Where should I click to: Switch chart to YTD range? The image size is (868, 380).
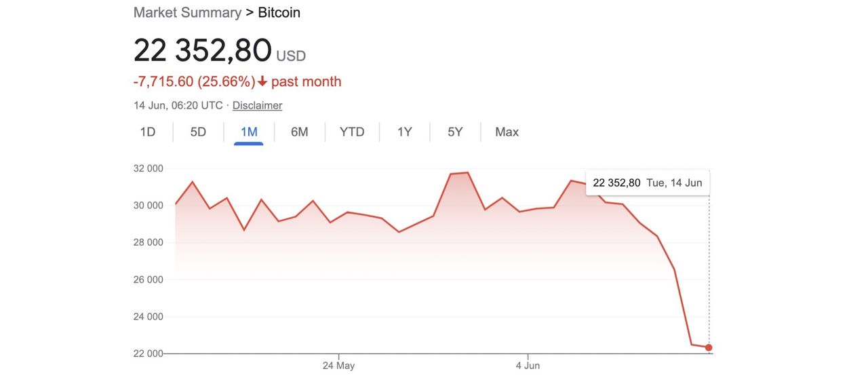coord(352,132)
